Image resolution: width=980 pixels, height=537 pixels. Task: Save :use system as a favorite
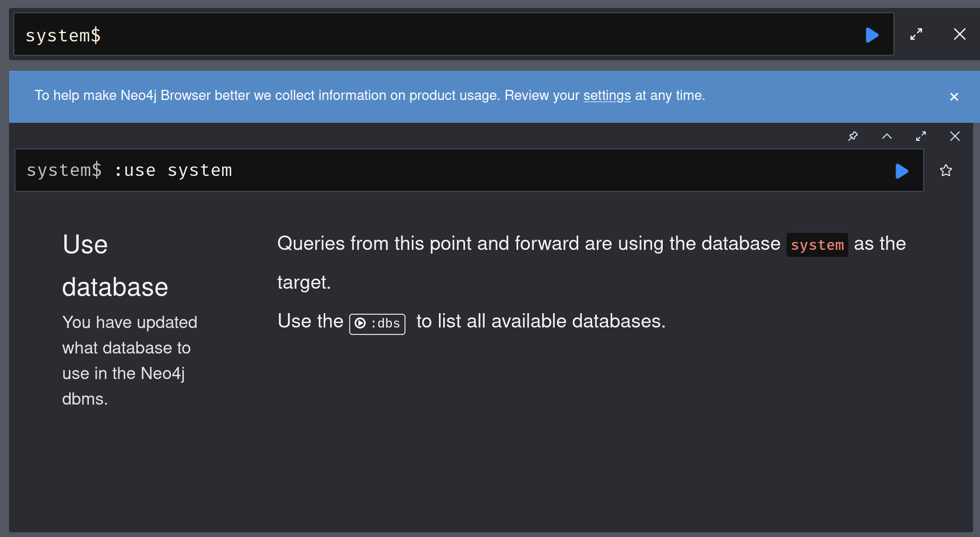point(946,171)
